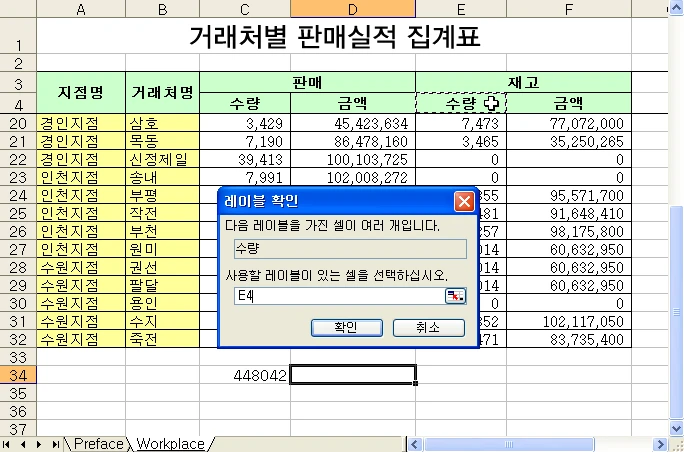Viewport: 684px width, 452px height.
Task: Click cell with value 102,117,050
Action: click(x=569, y=321)
